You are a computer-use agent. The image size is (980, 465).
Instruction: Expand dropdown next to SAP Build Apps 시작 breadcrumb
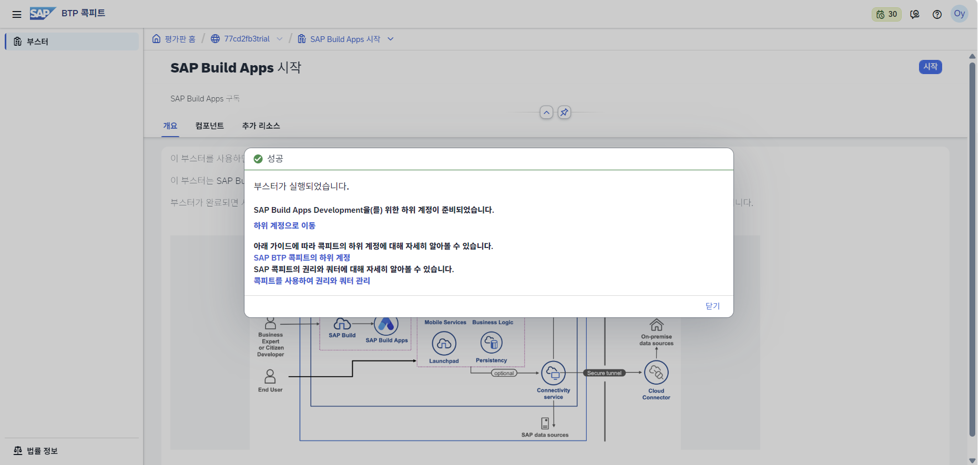pyautogui.click(x=391, y=39)
